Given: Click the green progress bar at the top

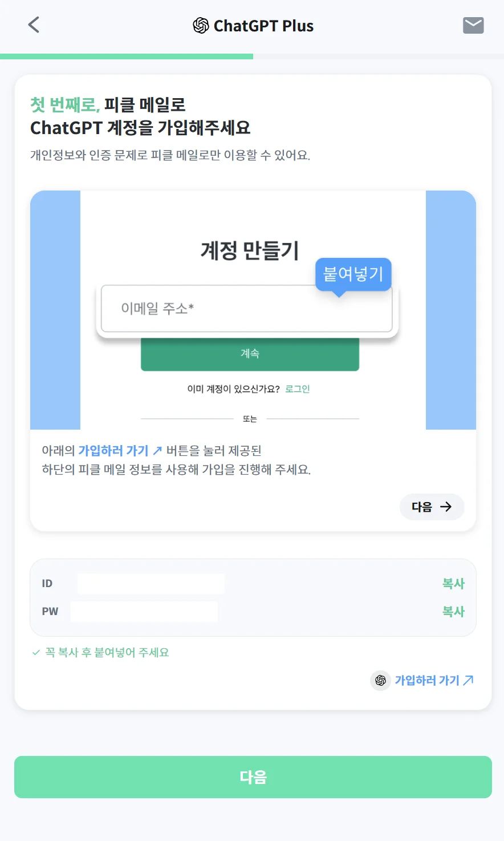Looking at the screenshot, I should [125, 56].
